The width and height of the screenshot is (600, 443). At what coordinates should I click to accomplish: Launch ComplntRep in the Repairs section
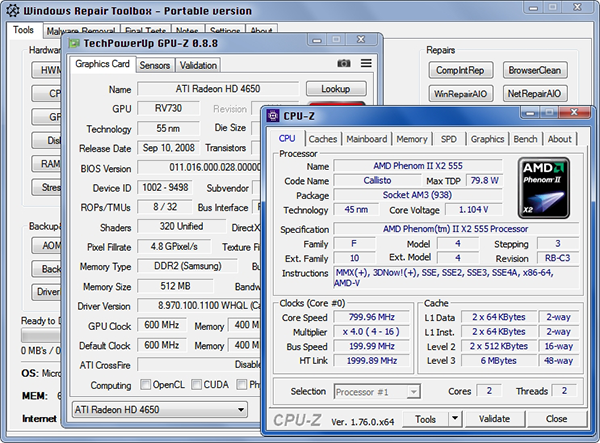(x=460, y=70)
